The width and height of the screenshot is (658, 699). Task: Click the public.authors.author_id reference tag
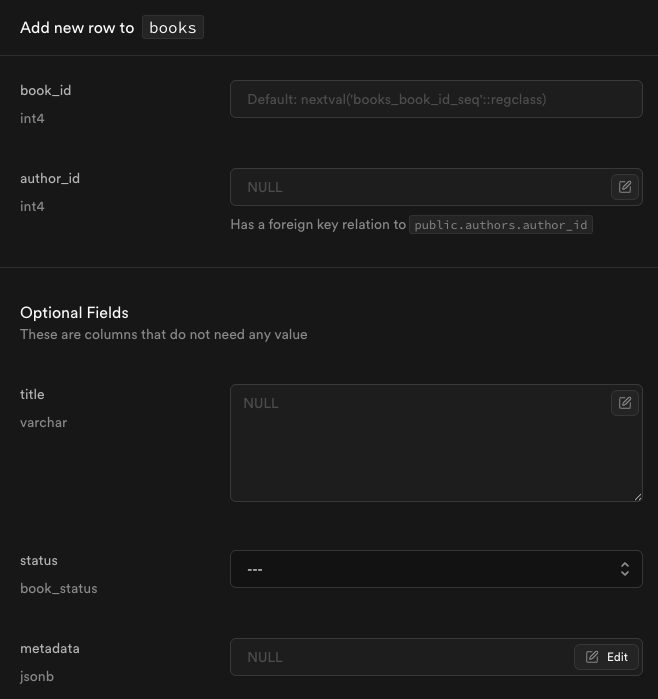(501, 225)
